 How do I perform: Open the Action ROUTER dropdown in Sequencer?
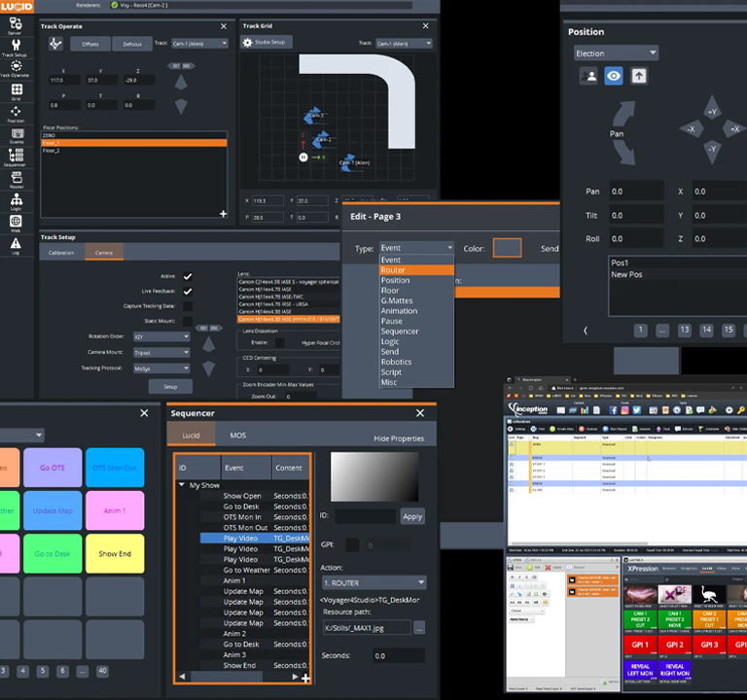coord(373,583)
